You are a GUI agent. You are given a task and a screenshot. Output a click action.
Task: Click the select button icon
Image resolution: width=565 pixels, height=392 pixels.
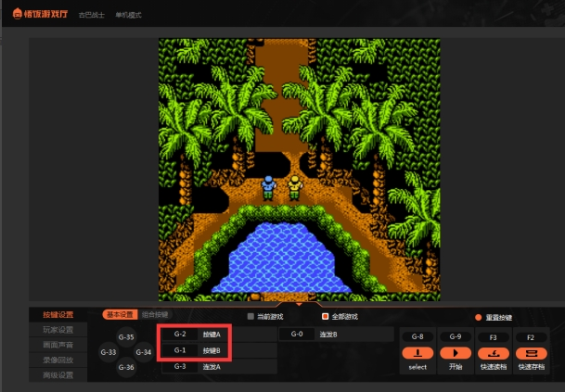point(417,353)
